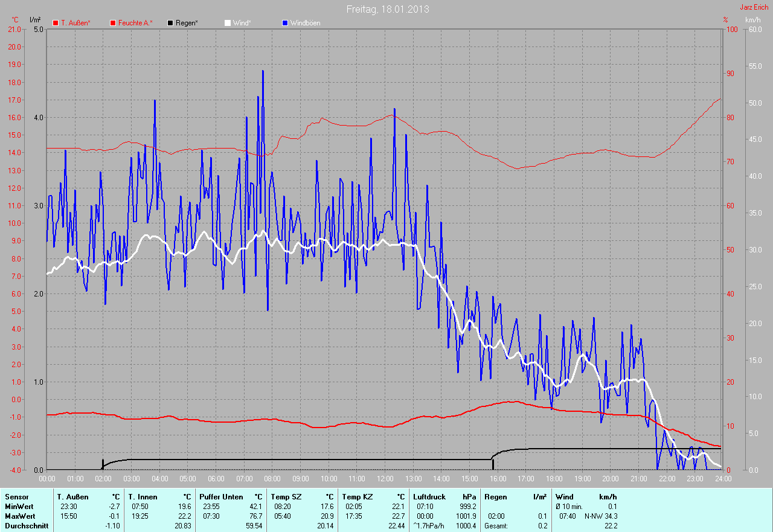Select the Windböen legend label

pyautogui.click(x=305, y=23)
